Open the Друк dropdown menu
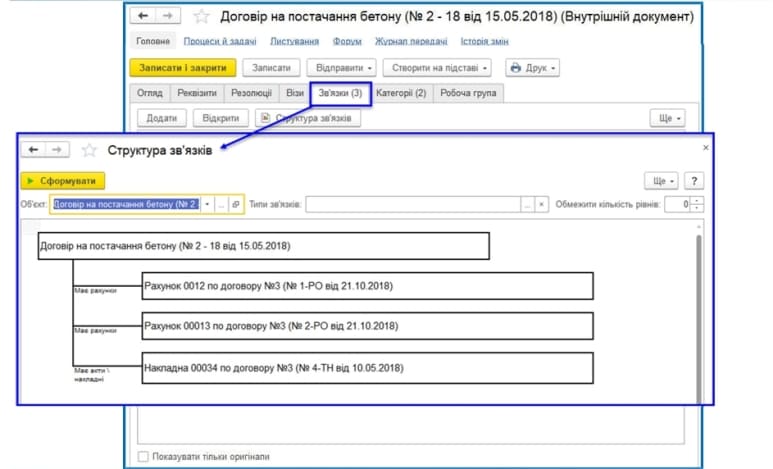 (530, 68)
